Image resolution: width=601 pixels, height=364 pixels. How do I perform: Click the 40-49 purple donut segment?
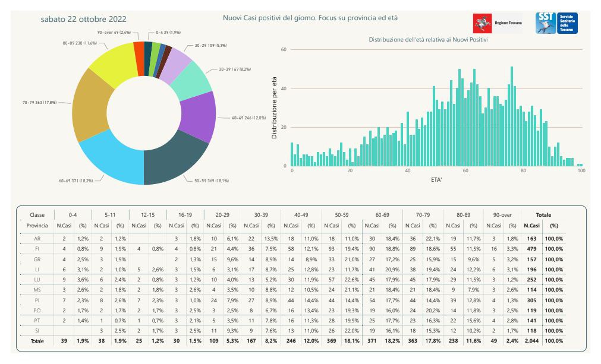(199, 116)
